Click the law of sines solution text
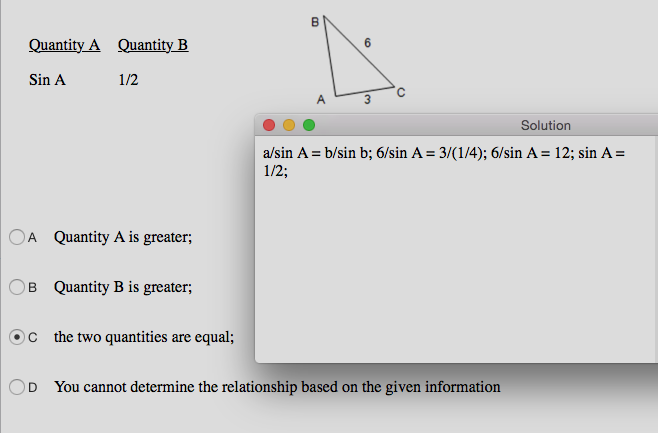The height and width of the screenshot is (433, 658). point(442,162)
